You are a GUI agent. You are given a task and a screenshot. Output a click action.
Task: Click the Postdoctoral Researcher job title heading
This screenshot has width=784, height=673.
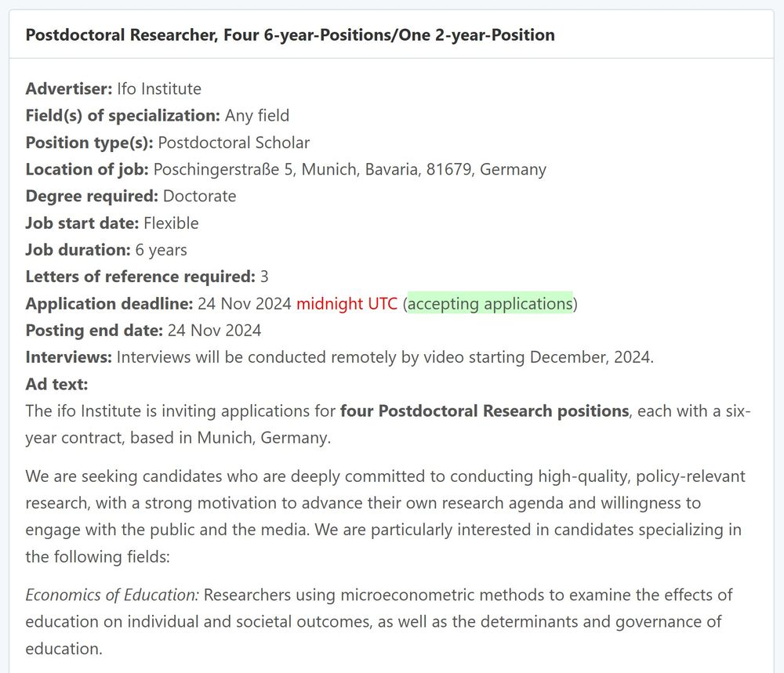pyautogui.click(x=290, y=35)
